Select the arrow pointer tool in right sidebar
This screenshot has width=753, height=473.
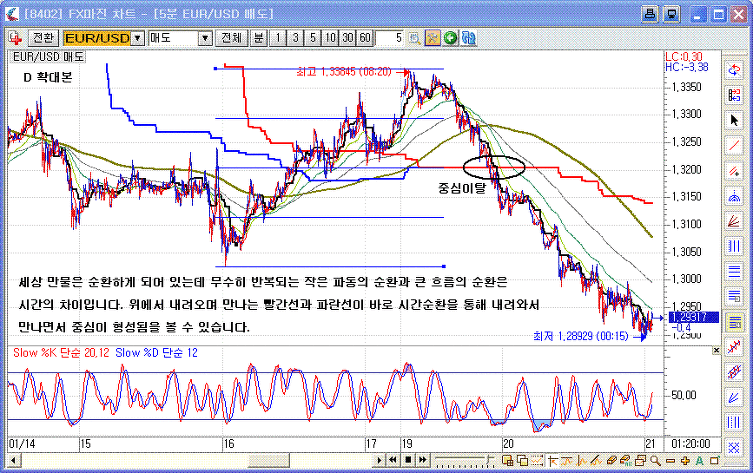(735, 119)
